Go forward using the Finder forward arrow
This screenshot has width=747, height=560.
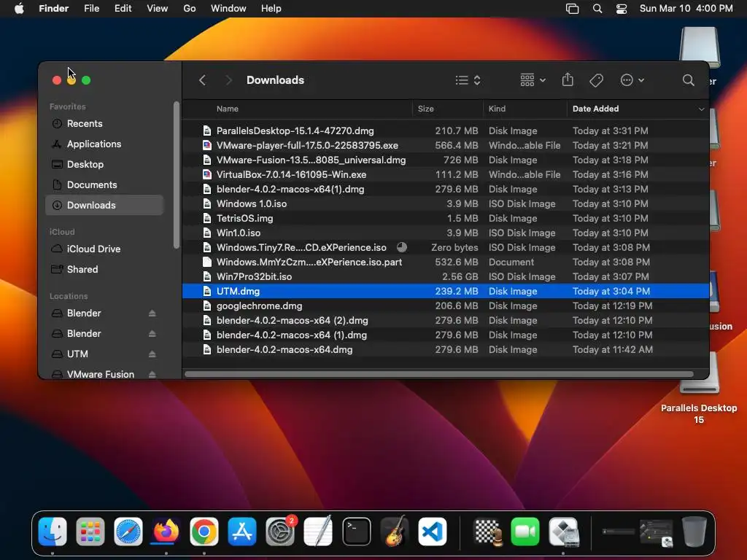pyautogui.click(x=228, y=80)
